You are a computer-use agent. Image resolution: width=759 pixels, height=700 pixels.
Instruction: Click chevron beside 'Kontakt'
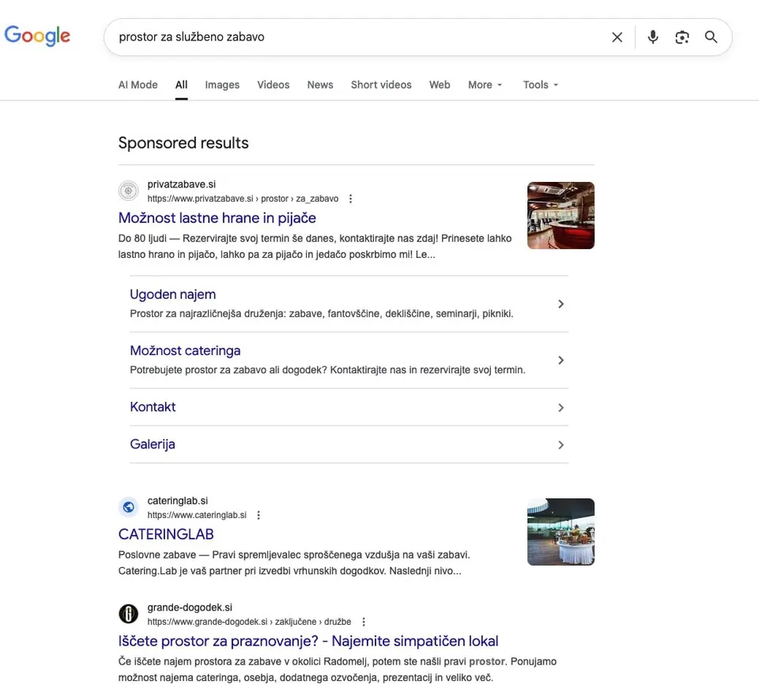point(561,407)
